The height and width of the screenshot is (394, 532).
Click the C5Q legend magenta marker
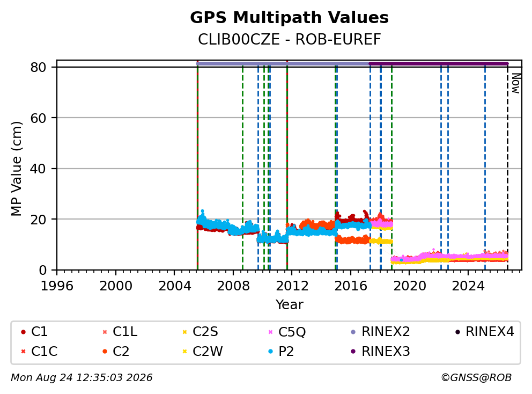[270, 332]
